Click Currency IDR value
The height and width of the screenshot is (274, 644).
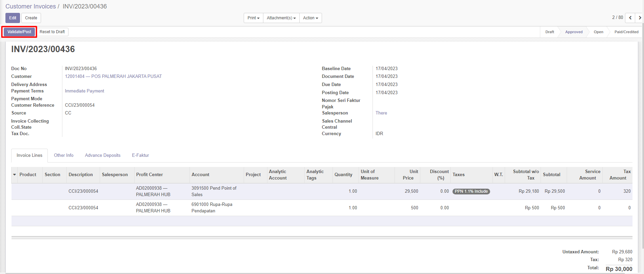click(379, 133)
